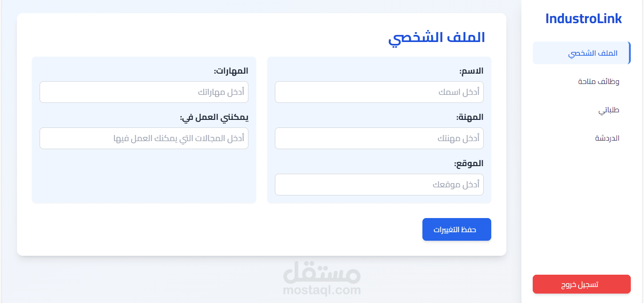Click the الاسم field label
Viewport: 644px width, 303px height.
point(471,71)
